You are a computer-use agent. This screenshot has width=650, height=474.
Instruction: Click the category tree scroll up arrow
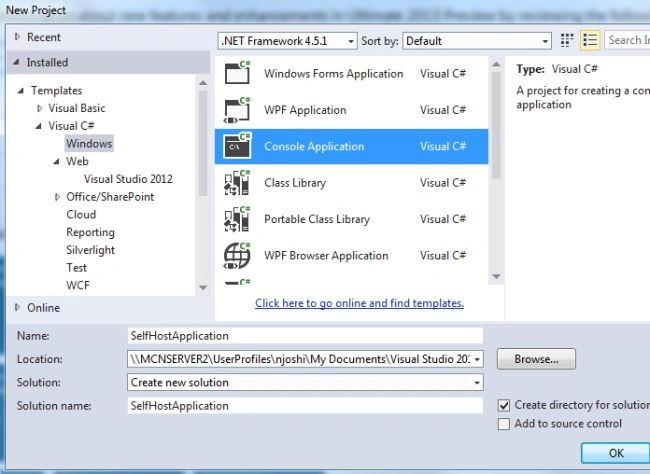coord(203,83)
